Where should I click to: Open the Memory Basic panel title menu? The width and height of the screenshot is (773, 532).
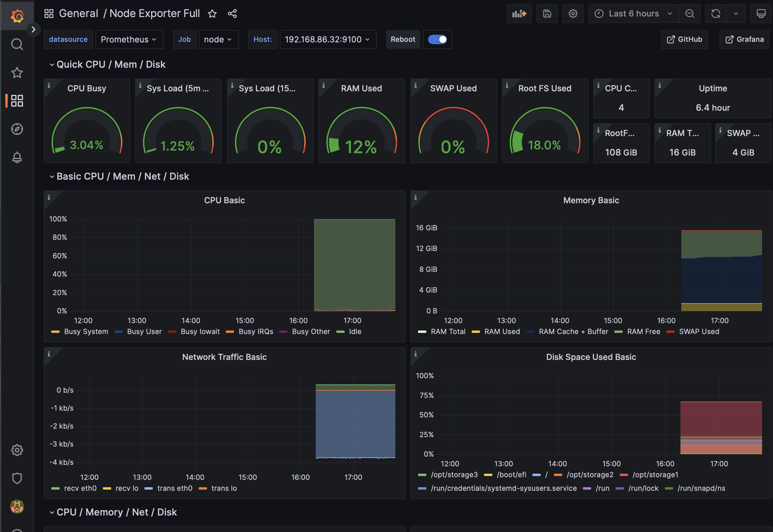tap(591, 200)
